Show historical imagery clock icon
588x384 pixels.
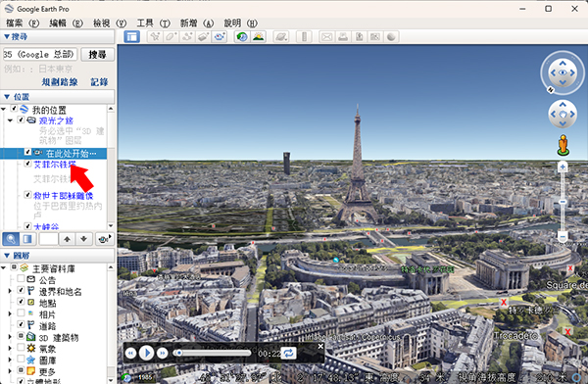pyautogui.click(x=242, y=37)
